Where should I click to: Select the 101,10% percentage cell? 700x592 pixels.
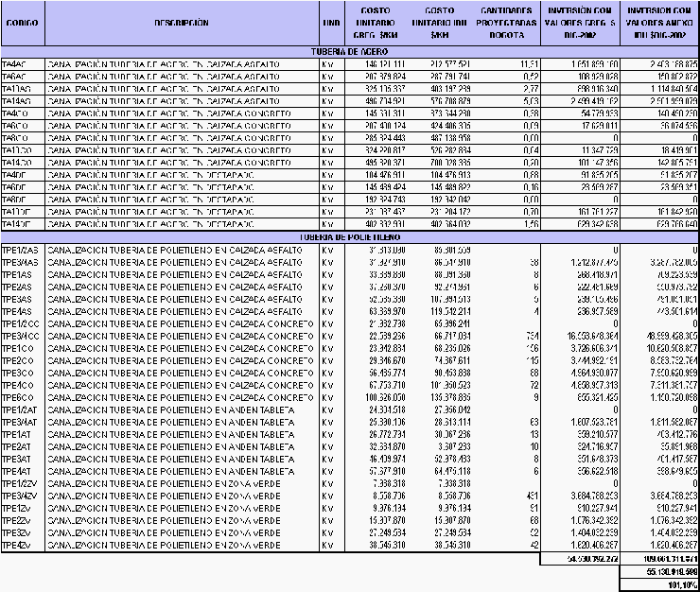[x=660, y=584]
